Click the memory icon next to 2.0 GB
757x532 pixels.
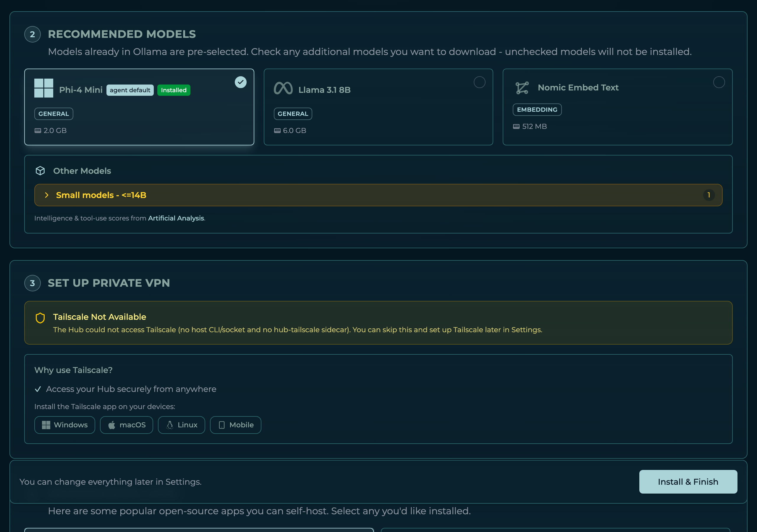coord(38,131)
